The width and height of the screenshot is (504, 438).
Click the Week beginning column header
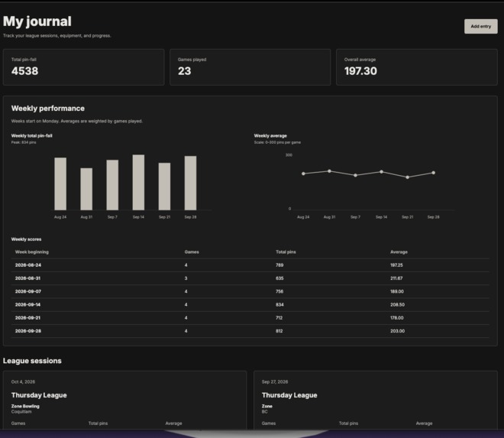tap(32, 252)
